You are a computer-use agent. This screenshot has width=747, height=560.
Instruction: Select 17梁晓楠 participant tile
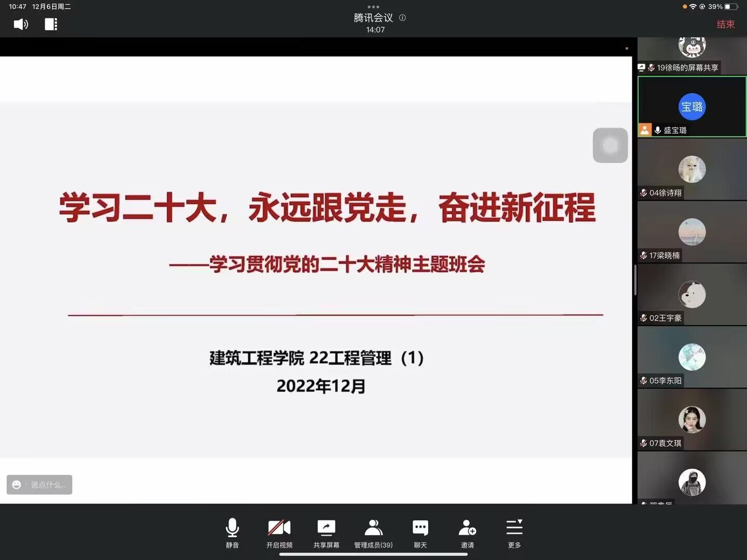click(692, 232)
